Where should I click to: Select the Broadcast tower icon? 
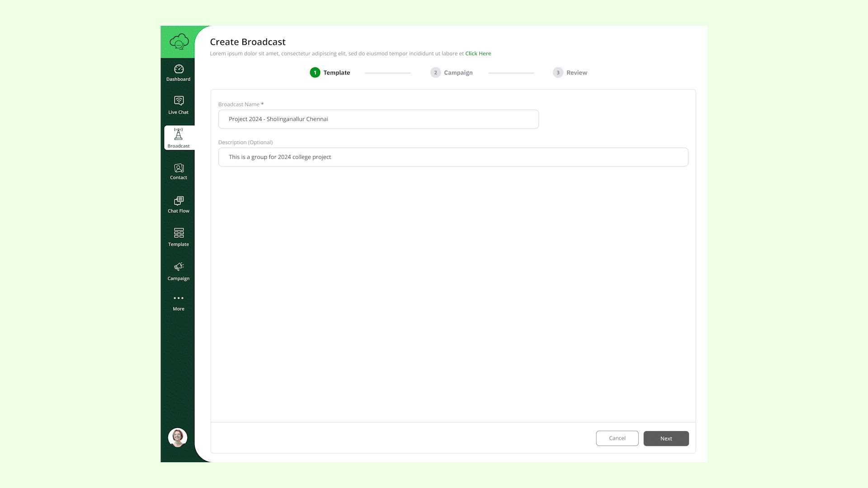tap(179, 134)
